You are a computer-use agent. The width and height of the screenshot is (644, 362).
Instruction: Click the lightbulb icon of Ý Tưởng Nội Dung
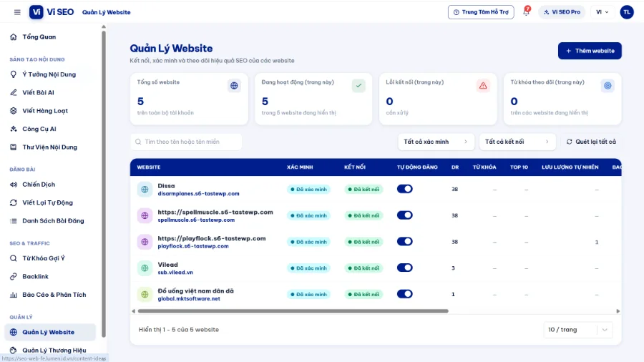click(14, 74)
